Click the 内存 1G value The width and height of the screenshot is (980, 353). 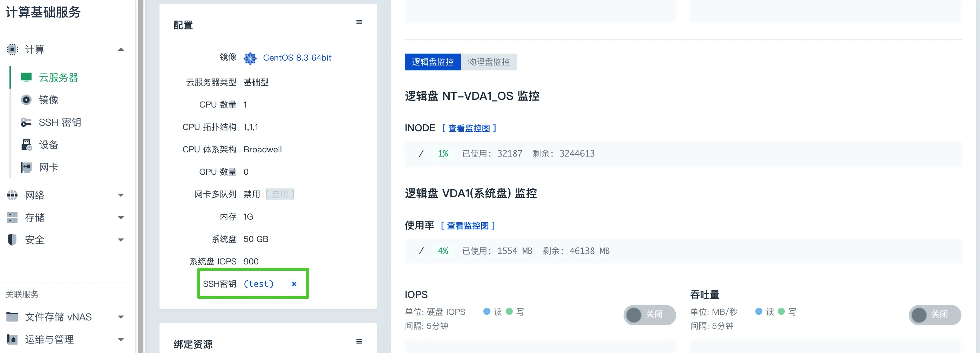click(248, 216)
